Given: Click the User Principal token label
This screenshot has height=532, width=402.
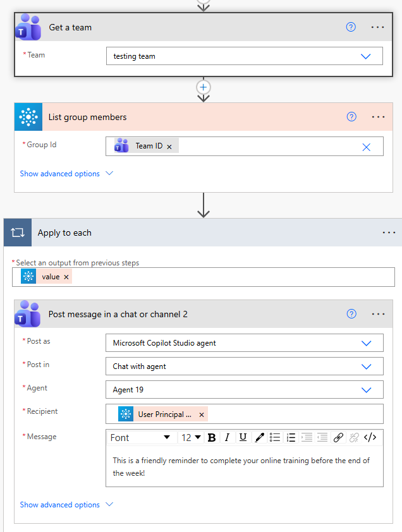Looking at the screenshot, I should (x=165, y=414).
